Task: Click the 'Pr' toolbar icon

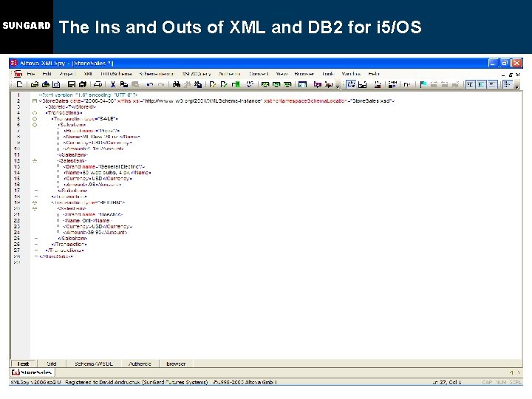Action: click(407, 84)
